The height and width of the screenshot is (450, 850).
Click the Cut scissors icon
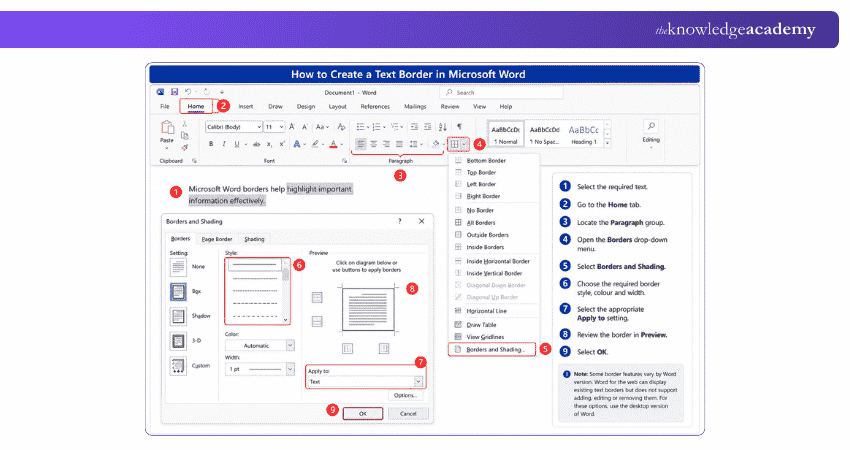click(x=185, y=124)
